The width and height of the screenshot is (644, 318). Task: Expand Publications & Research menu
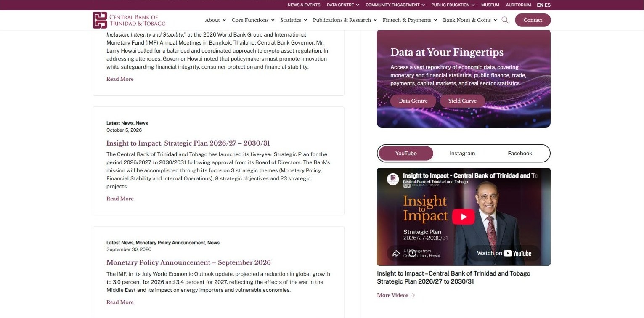pos(345,20)
